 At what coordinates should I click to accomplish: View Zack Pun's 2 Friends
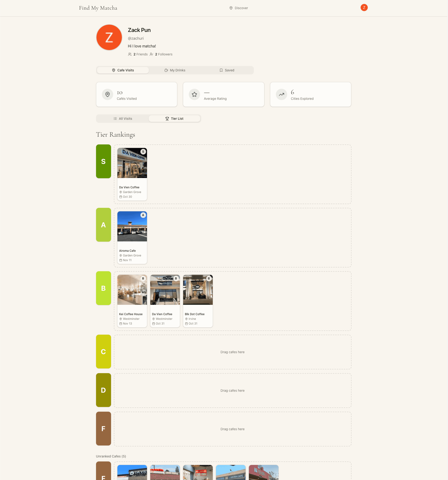(141, 54)
